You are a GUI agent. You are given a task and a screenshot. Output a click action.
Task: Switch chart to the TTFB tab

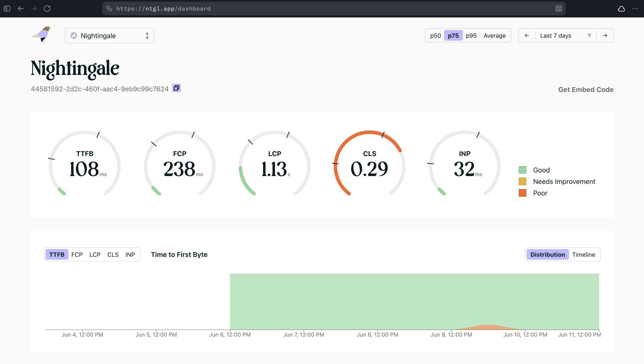(x=57, y=255)
